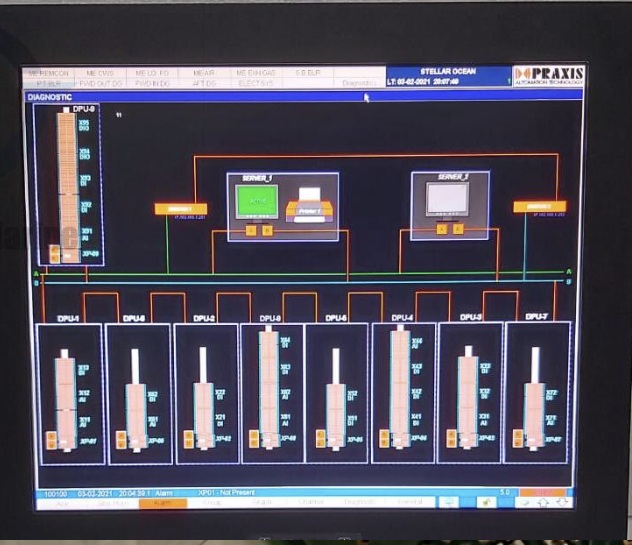Image resolution: width=632 pixels, height=545 pixels.
Task: Click the PRAXIS Automation Technology logo
Action: pos(549,76)
